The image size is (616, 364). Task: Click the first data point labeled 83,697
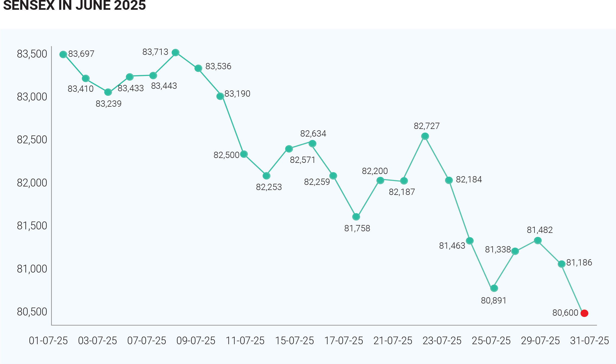[63, 55]
